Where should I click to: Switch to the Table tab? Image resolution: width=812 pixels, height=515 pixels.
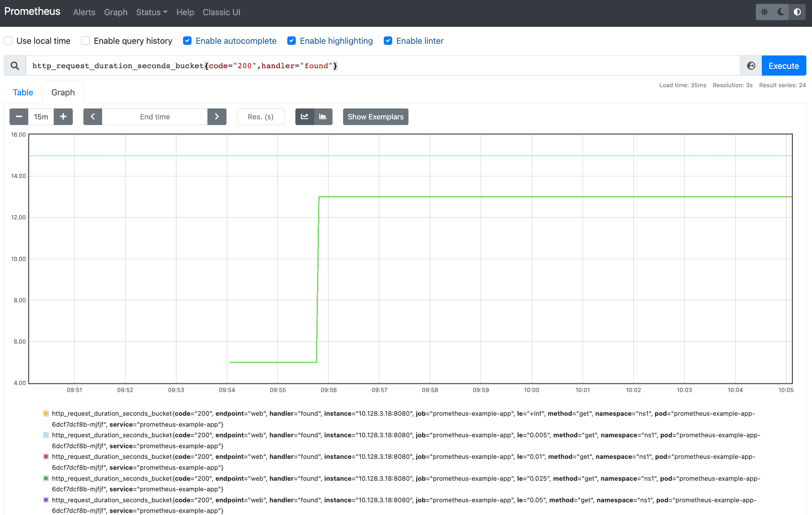pos(23,93)
